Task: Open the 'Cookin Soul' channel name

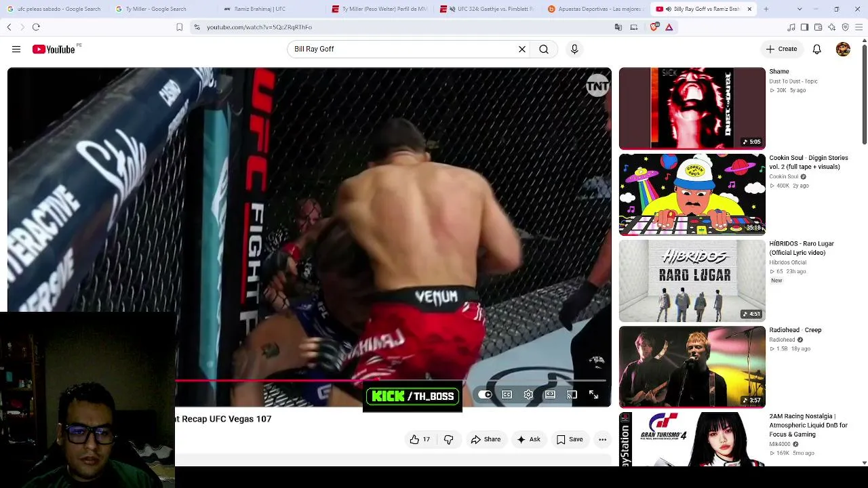Action: click(783, 177)
